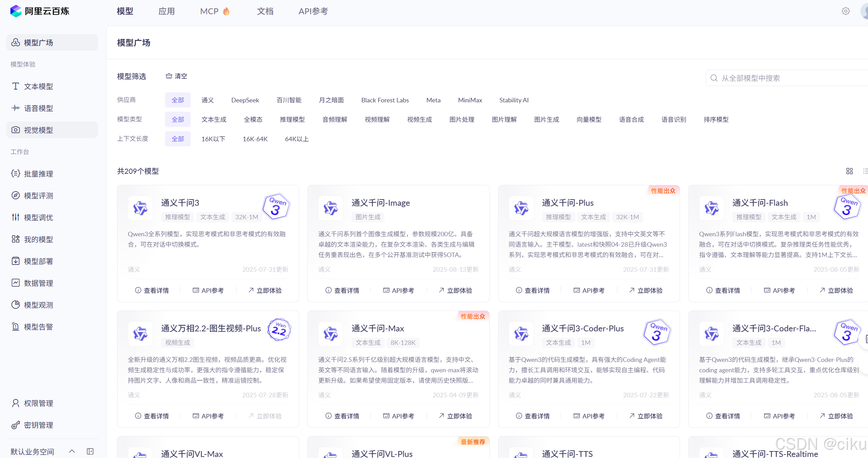Click 立即体验 on 通义千问-Plus card

646,290
